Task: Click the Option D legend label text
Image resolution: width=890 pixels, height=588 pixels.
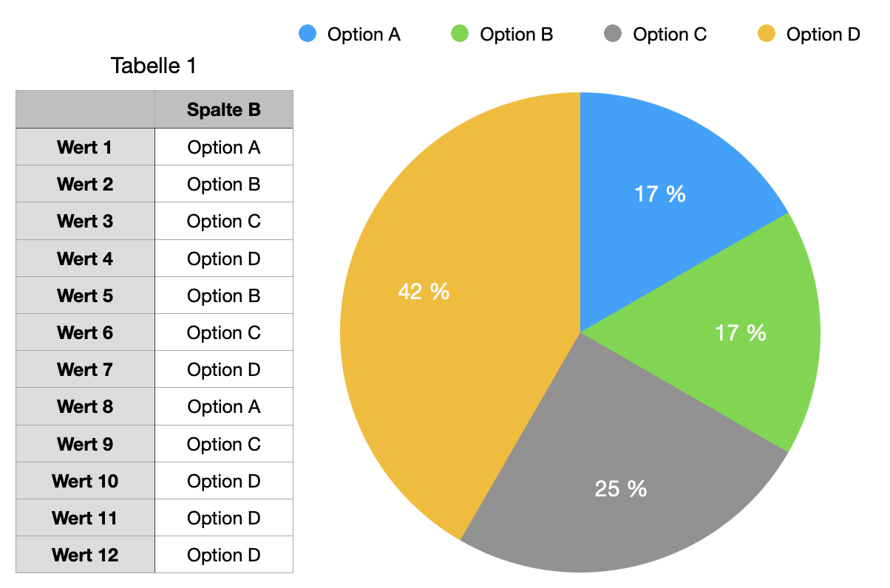Action: pos(823,34)
